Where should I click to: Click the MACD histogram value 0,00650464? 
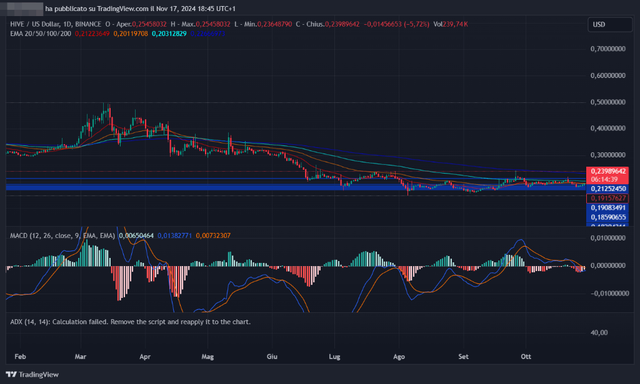coord(136,235)
